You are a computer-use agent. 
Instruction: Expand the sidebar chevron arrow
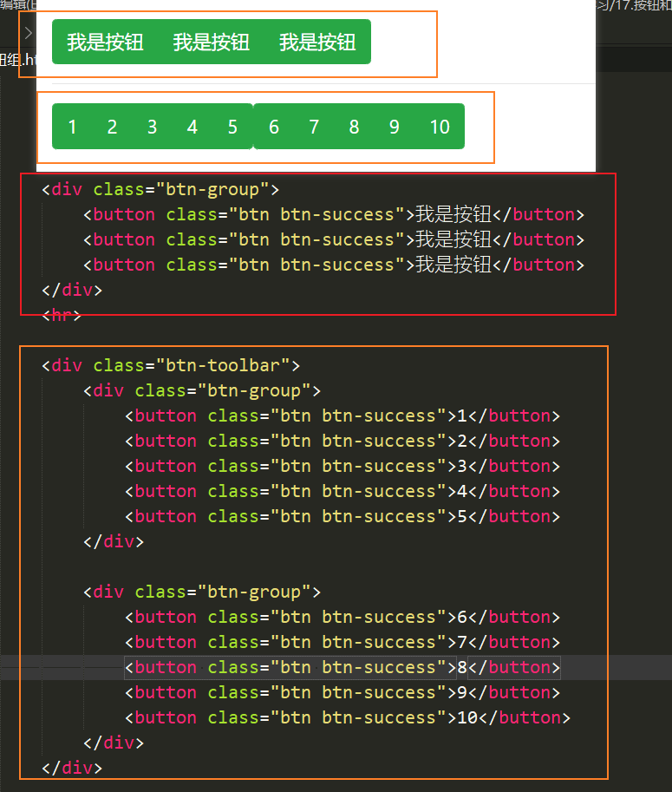click(x=29, y=33)
